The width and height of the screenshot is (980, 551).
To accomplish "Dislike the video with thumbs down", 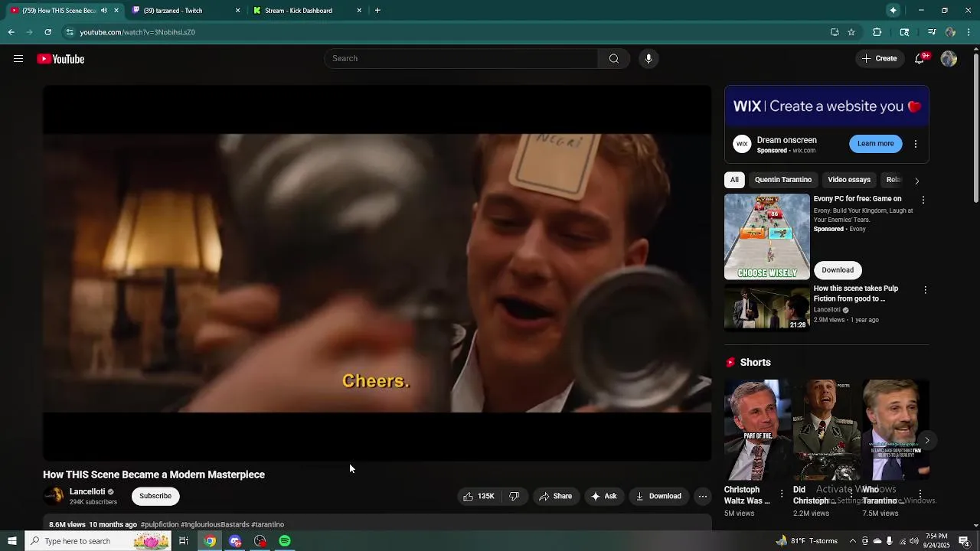I will [x=514, y=496].
